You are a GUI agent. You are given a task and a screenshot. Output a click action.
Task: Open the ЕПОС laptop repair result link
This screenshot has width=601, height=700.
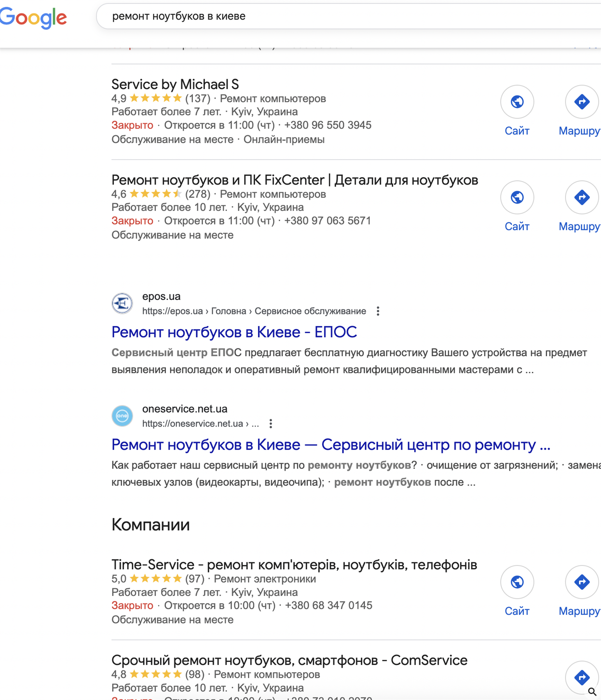click(234, 332)
